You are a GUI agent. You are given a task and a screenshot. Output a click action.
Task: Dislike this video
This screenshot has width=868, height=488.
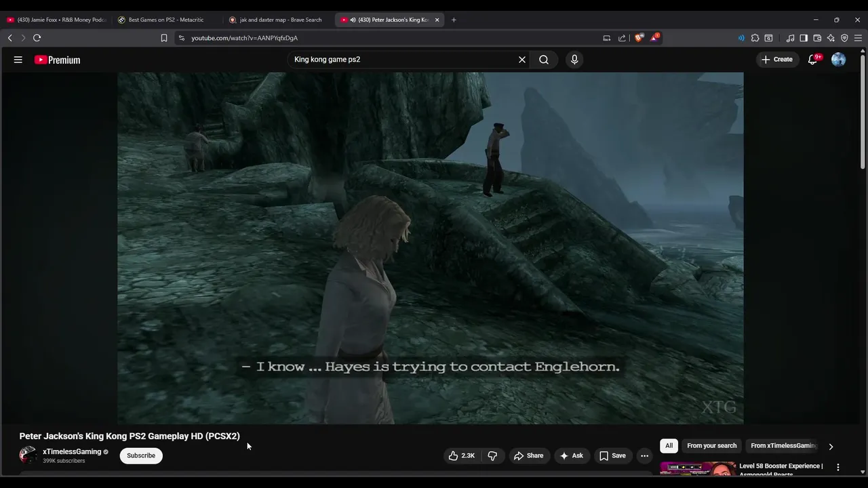click(x=493, y=455)
